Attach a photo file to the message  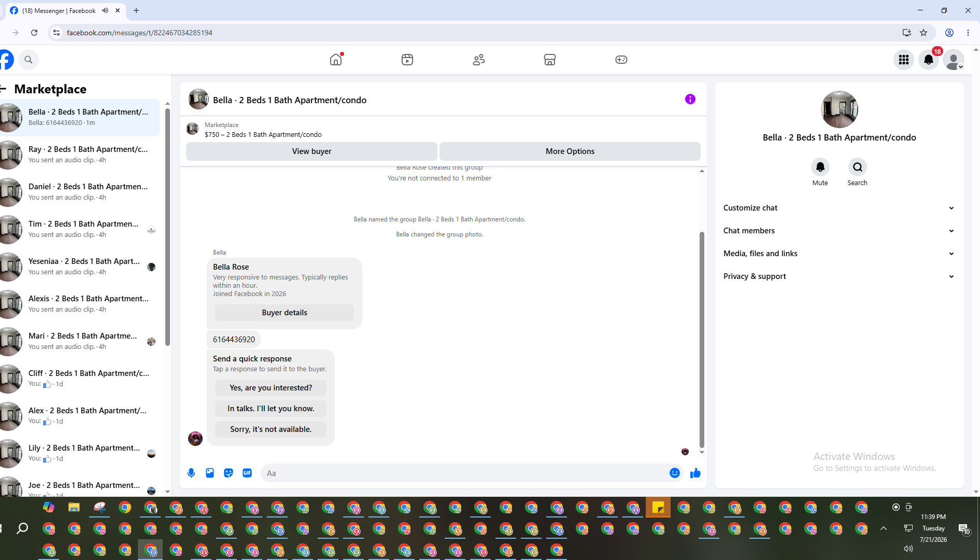coord(210,473)
